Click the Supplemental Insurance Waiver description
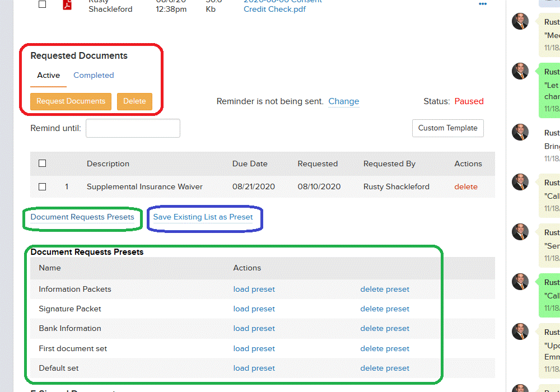The image size is (560, 392). (144, 186)
